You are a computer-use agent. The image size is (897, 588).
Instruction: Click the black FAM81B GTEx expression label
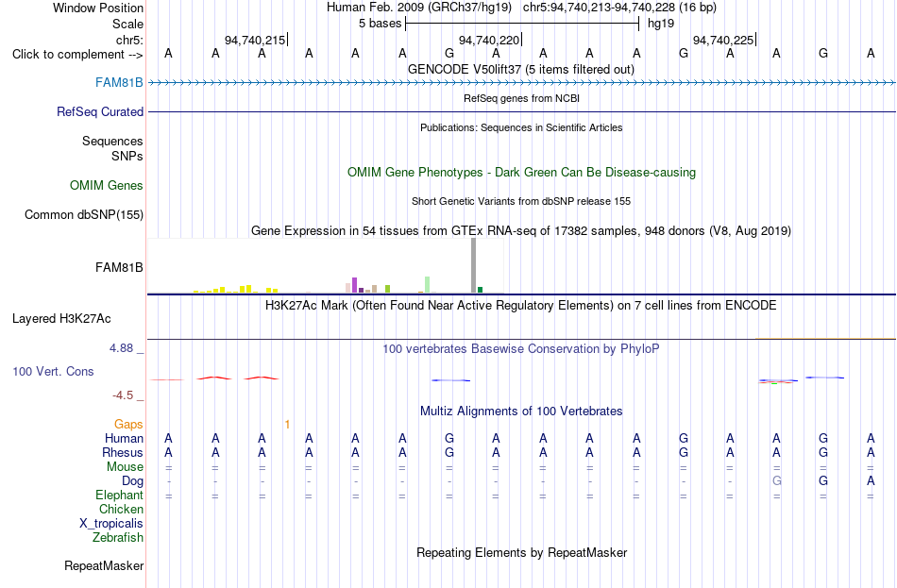119,267
